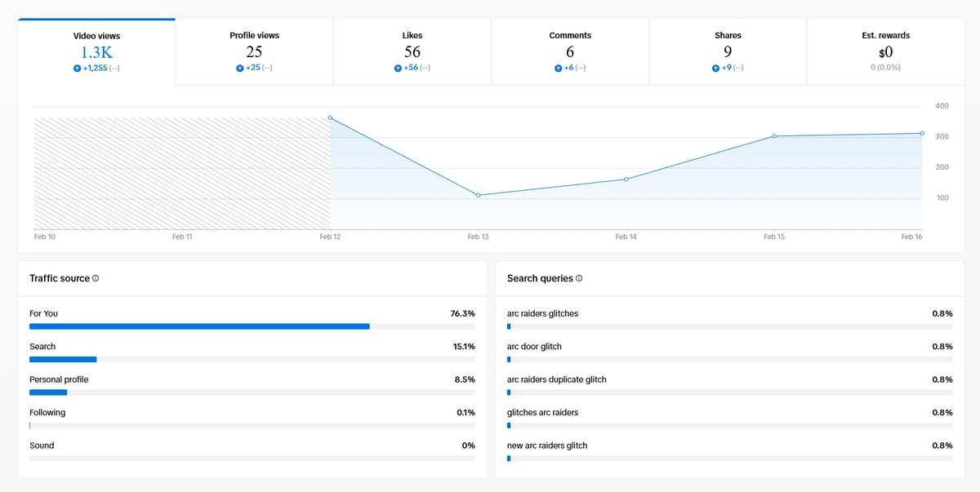Click the Following traffic bar
The height and width of the screenshot is (492, 980).
point(252,425)
